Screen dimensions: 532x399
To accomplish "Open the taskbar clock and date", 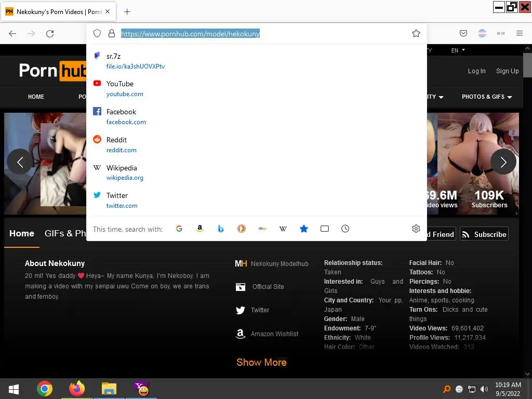I will click(x=508, y=389).
